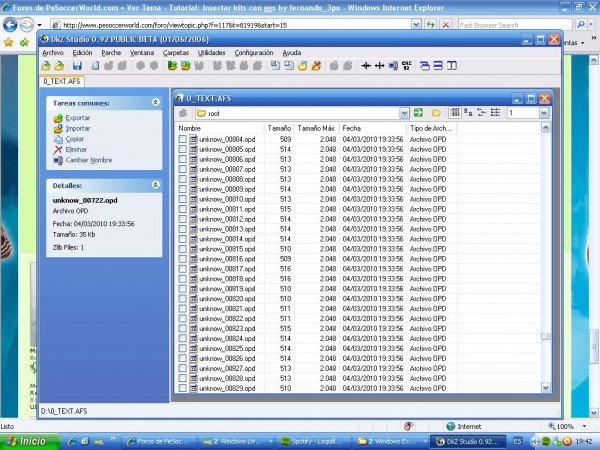Switch to Spotify in the taskbar

click(315, 442)
